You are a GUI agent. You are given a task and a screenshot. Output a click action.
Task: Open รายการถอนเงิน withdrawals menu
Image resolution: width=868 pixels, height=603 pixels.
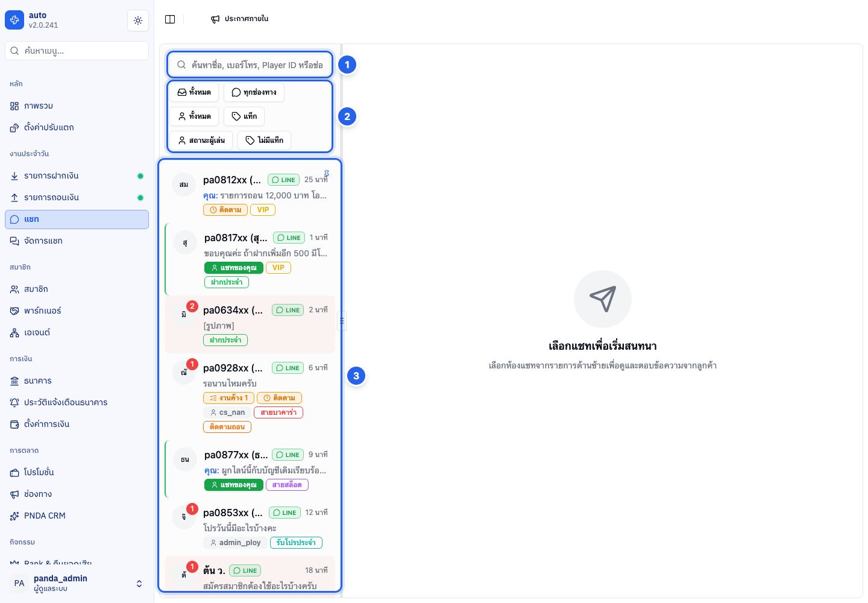(x=77, y=198)
